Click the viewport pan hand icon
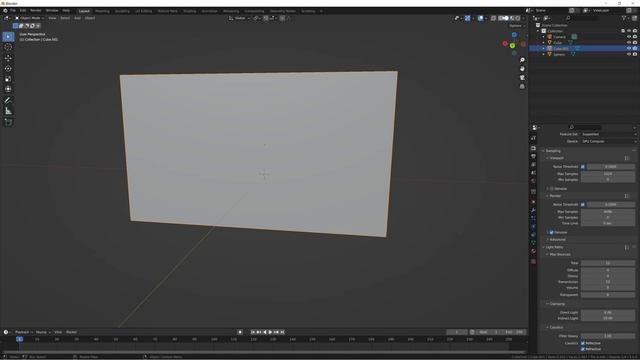This screenshot has height=360, width=640. click(x=522, y=69)
